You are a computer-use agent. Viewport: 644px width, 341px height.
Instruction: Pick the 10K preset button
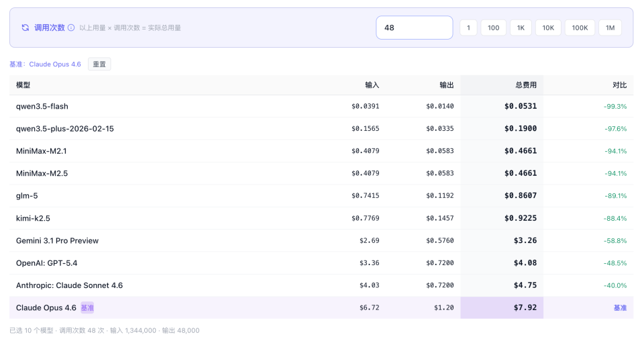(x=548, y=28)
